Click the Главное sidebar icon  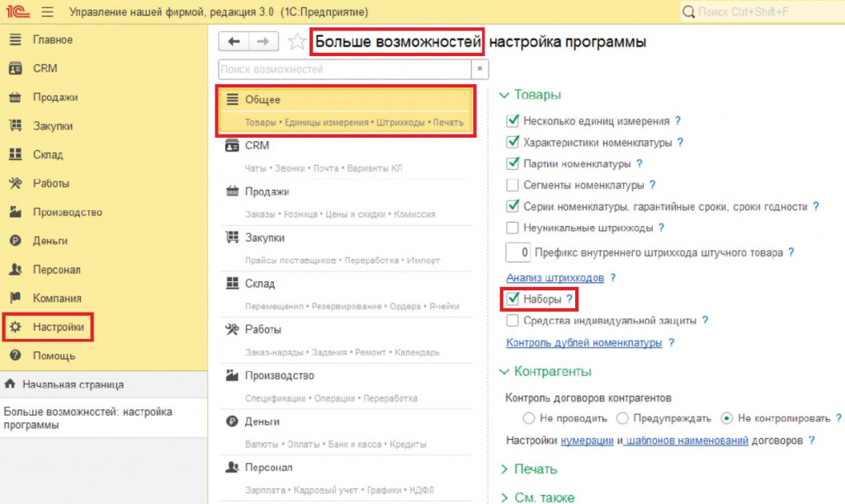(15, 40)
